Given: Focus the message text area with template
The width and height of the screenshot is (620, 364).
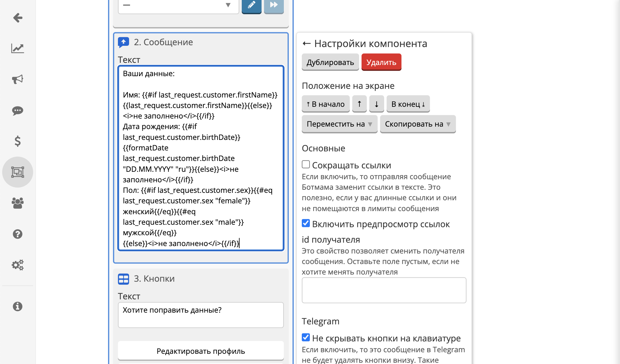Looking at the screenshot, I should coord(201,158).
